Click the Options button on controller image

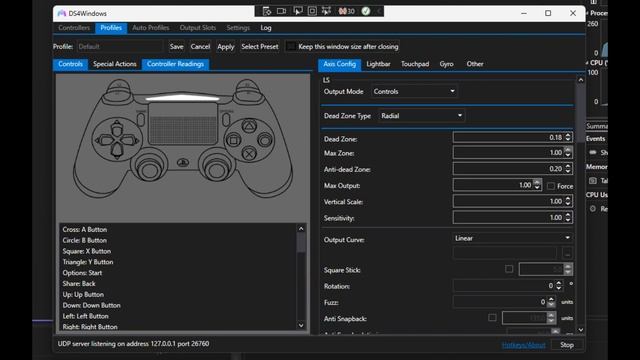pyautogui.click(x=226, y=119)
